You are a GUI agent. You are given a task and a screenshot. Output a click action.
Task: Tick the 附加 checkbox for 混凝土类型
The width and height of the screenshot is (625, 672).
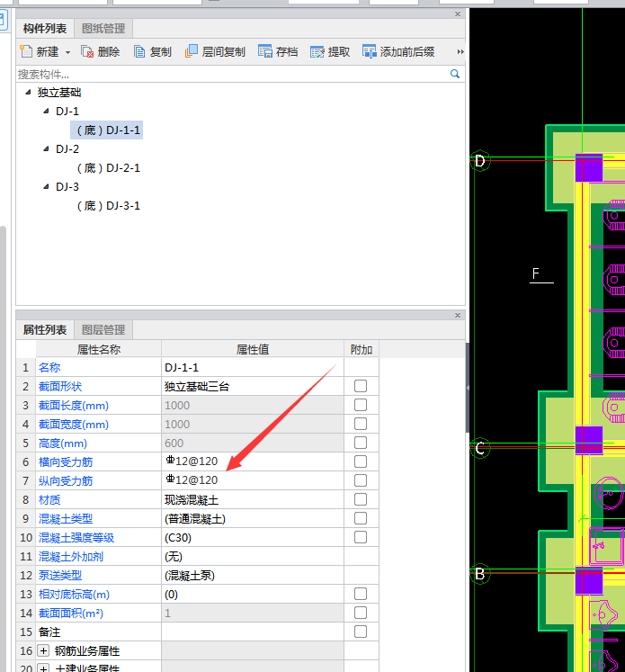pyautogui.click(x=361, y=518)
